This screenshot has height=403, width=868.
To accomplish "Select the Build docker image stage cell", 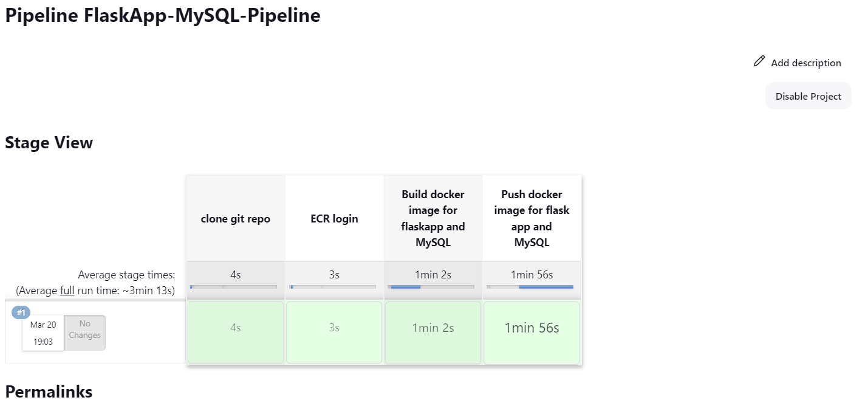I will point(432,332).
